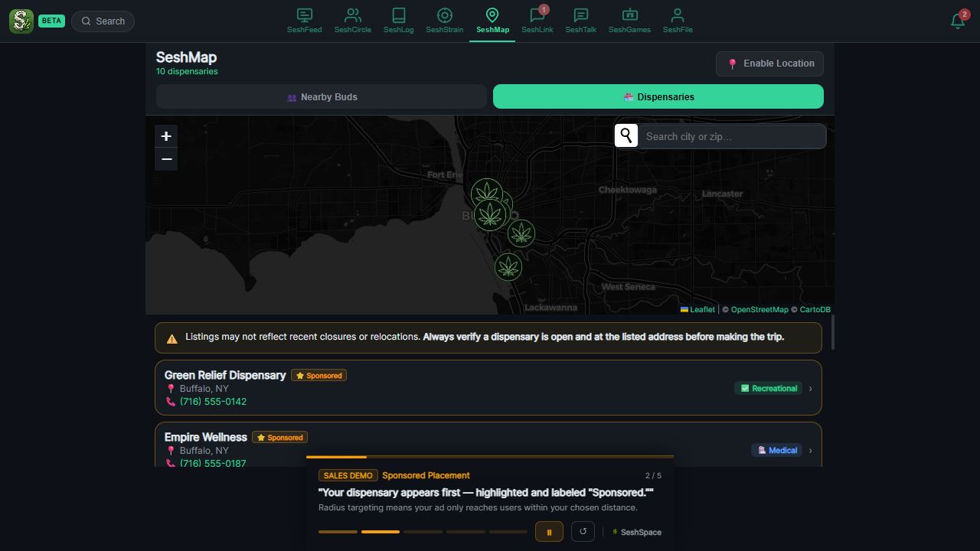Pause the sales demo slideshow
Image resolution: width=980 pixels, height=551 pixels.
coord(549,532)
